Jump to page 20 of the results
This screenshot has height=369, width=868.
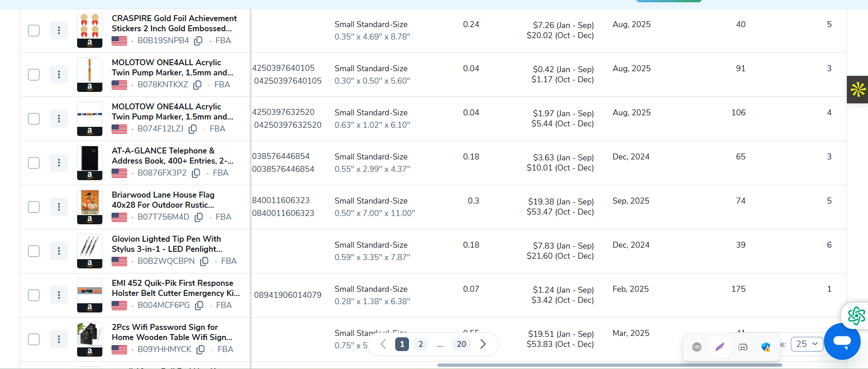coord(461,344)
